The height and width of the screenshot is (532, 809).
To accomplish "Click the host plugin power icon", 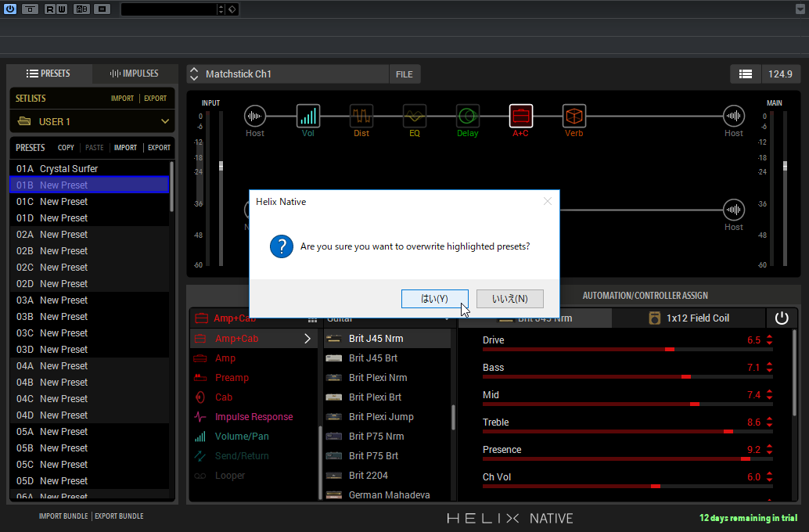I will point(10,9).
